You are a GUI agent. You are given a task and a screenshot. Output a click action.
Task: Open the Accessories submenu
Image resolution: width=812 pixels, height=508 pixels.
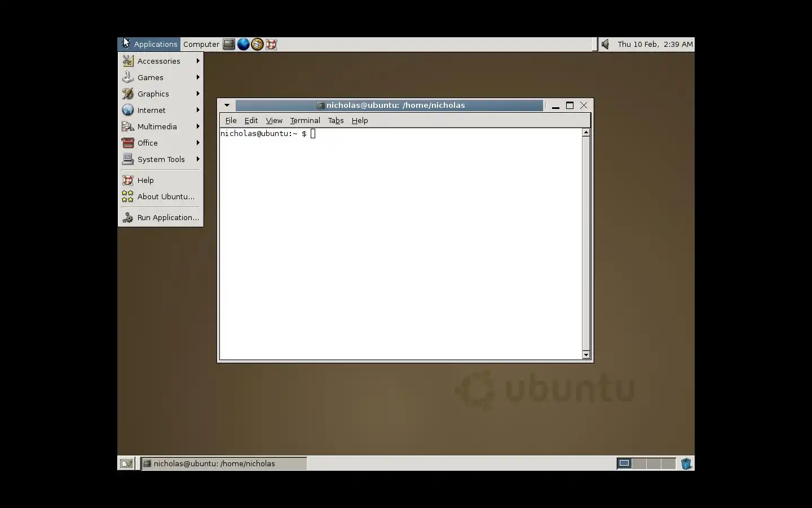161,61
